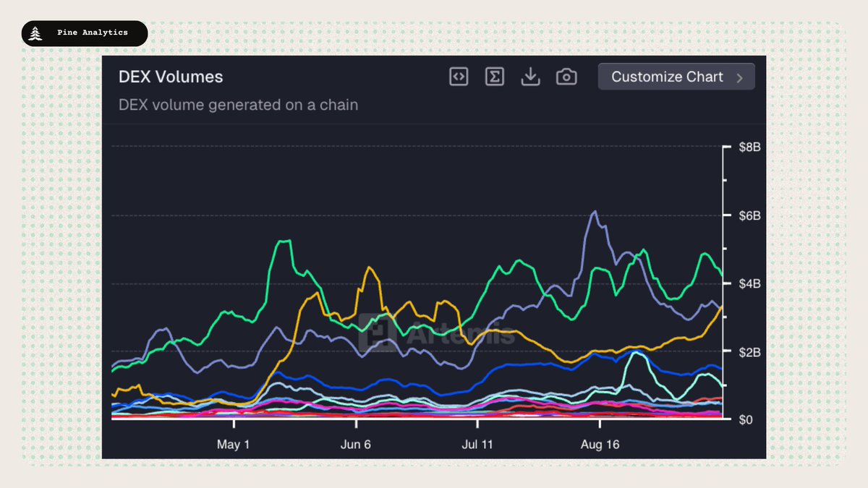Click the Jun 6 date marker
The width and height of the screenshot is (868, 488).
pos(356,444)
